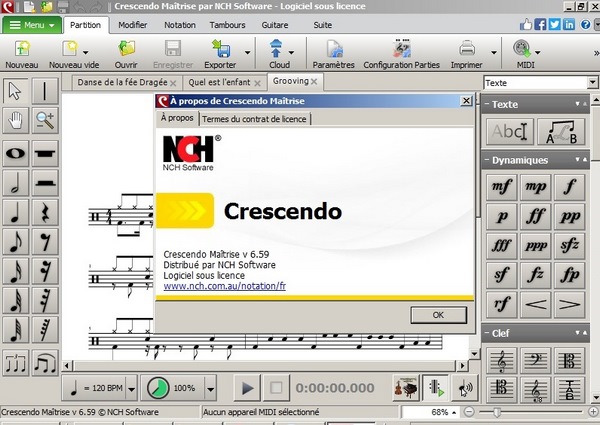Close the Grooving document tab
The image size is (600, 425).
pyautogui.click(x=314, y=81)
